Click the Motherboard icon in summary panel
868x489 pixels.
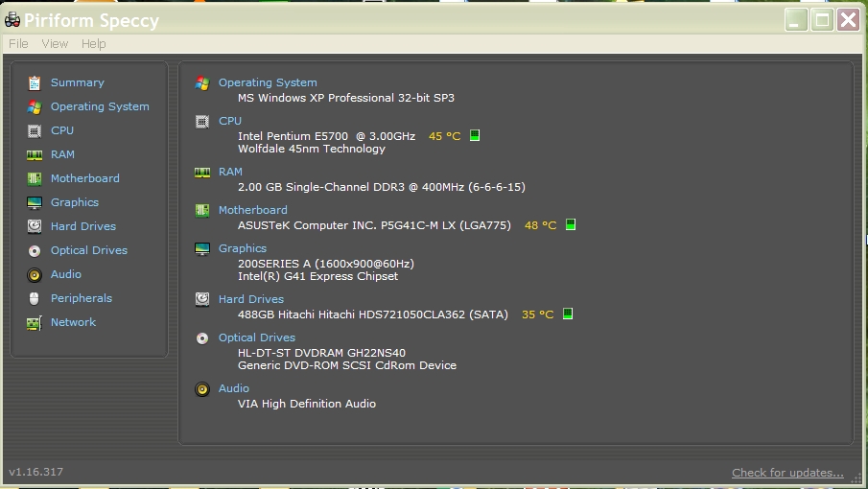[202, 211]
